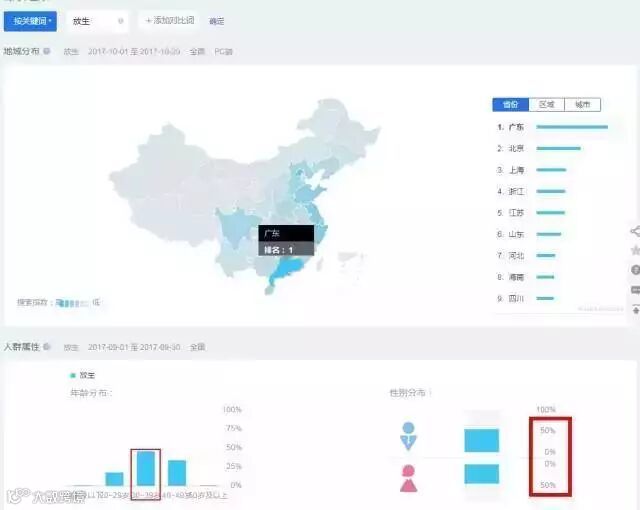
Task: Clear the 放生 keyword with its small icon
Action: [x=120, y=21]
